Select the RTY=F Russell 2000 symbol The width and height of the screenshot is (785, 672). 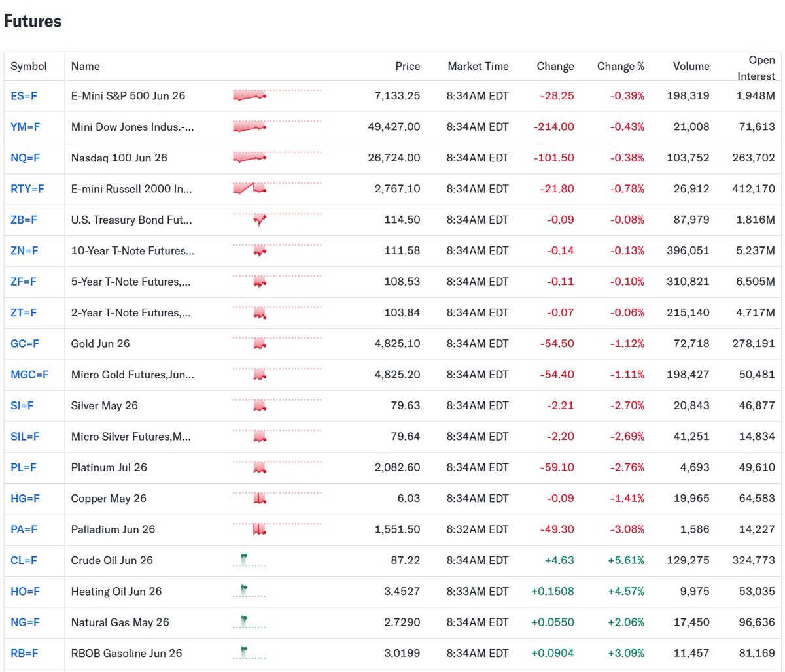tap(27, 188)
